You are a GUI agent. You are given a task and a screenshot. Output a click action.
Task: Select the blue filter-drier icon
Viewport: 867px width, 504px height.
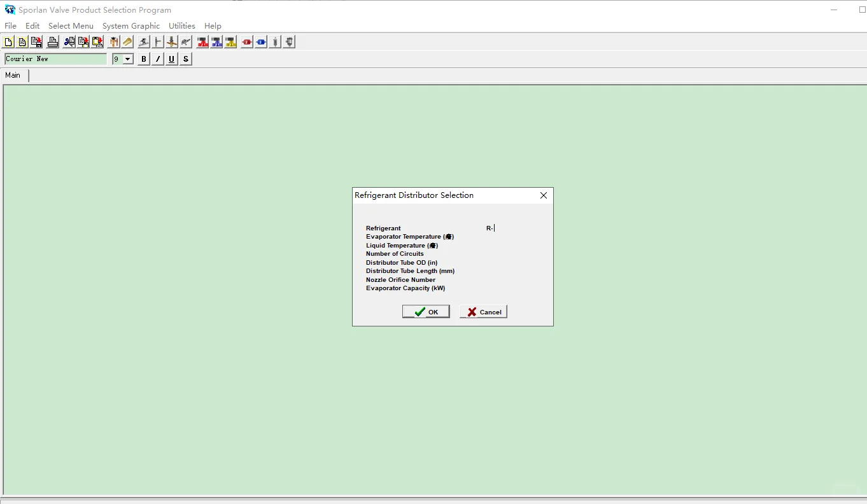point(261,42)
